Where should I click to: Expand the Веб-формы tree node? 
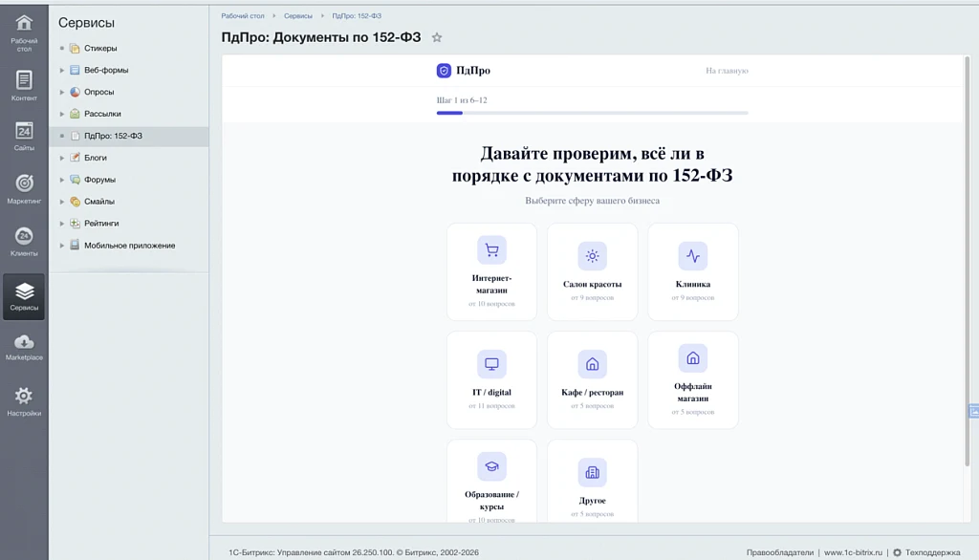(62, 70)
